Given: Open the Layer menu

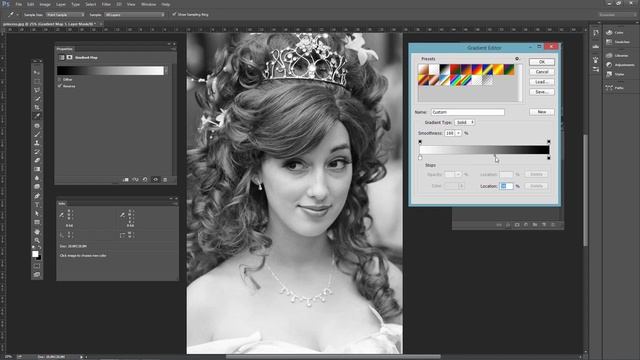Looking at the screenshot, I should click(61, 4).
